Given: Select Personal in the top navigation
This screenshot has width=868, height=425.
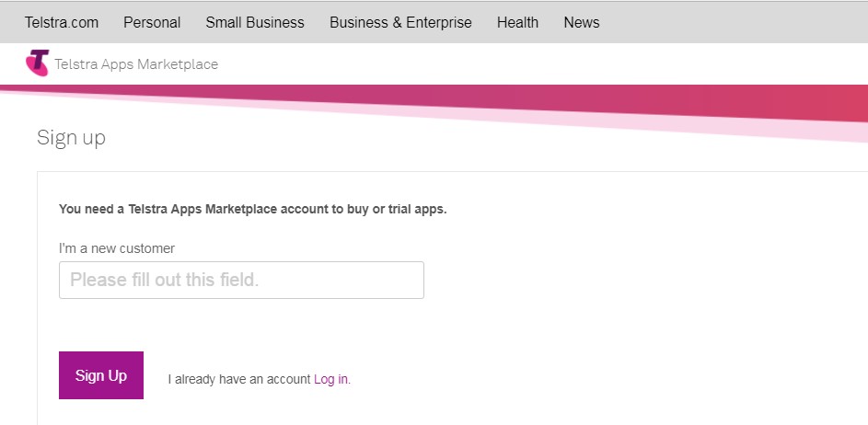Looking at the screenshot, I should tap(152, 22).
